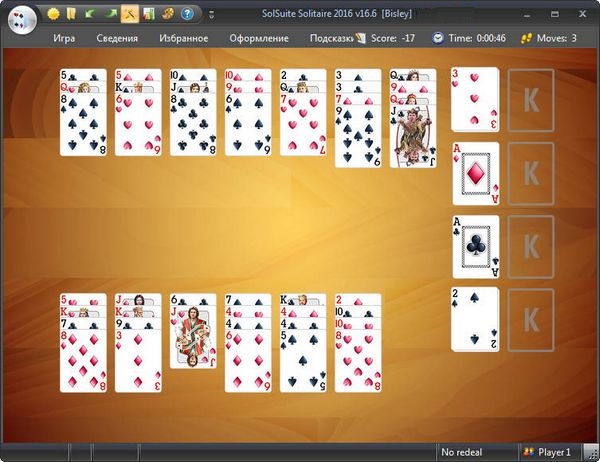This screenshot has width=600, height=462.
Task: Click the green redo arrow icon
Action: click(110, 14)
